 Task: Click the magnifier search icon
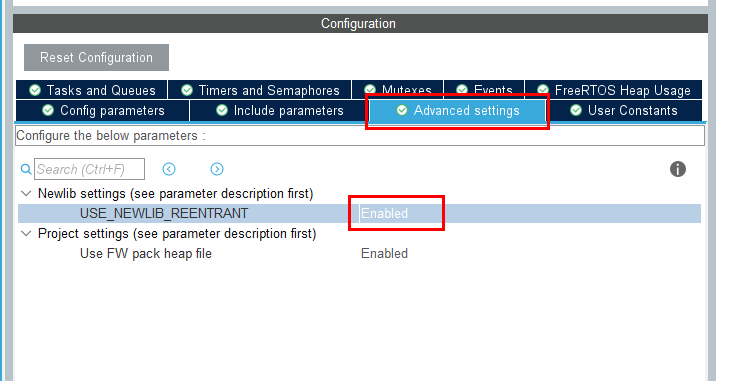[x=26, y=169]
